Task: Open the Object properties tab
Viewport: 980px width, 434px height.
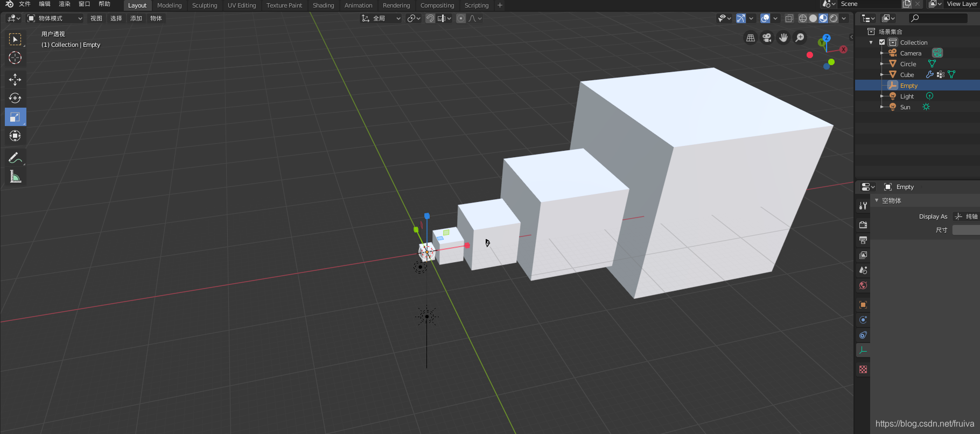Action: (863, 305)
